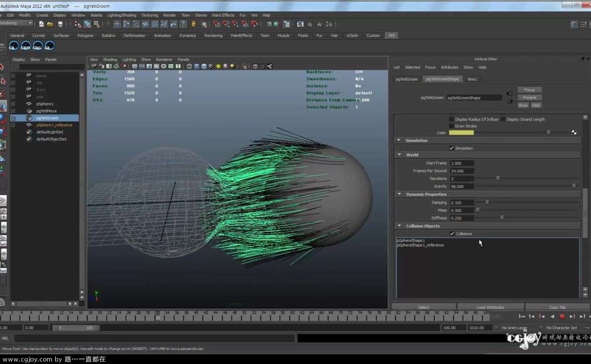Click the Load Attributes button
The height and width of the screenshot is (364, 591).
click(491, 307)
